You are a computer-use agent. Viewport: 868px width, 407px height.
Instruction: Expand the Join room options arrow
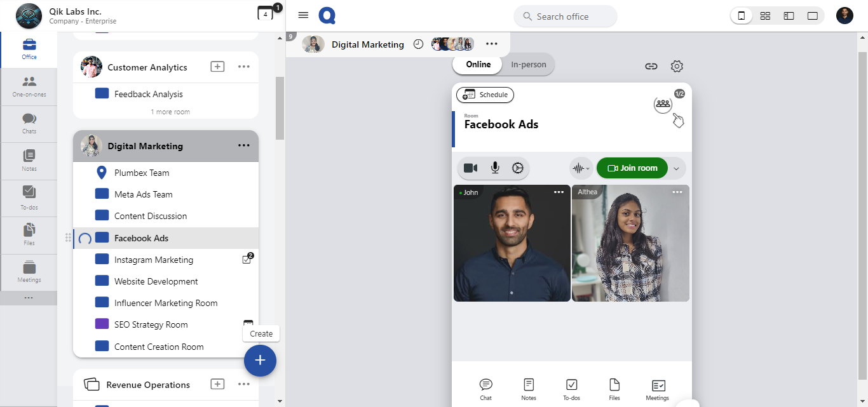tap(677, 168)
